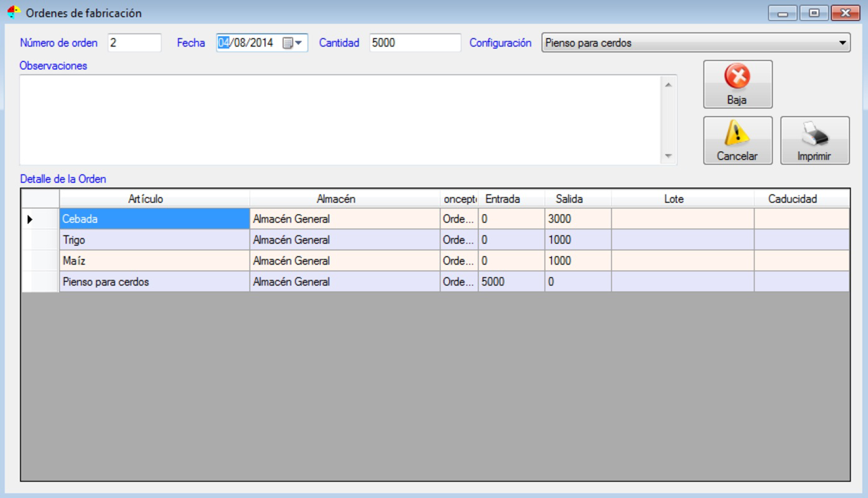
Task: Click the application icon in title bar
Action: (x=14, y=12)
